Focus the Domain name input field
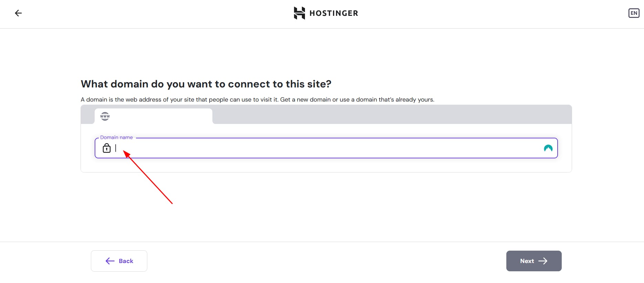 tap(326, 148)
